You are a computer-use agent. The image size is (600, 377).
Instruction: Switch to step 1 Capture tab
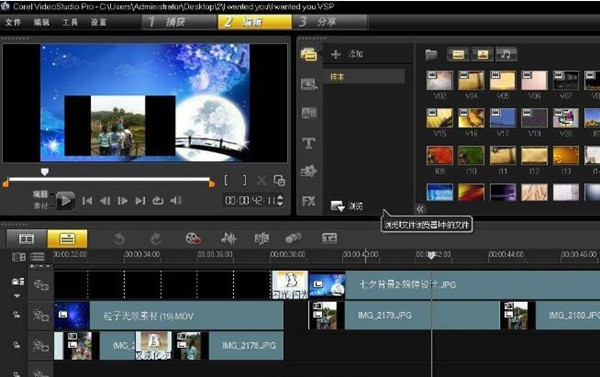[180, 22]
